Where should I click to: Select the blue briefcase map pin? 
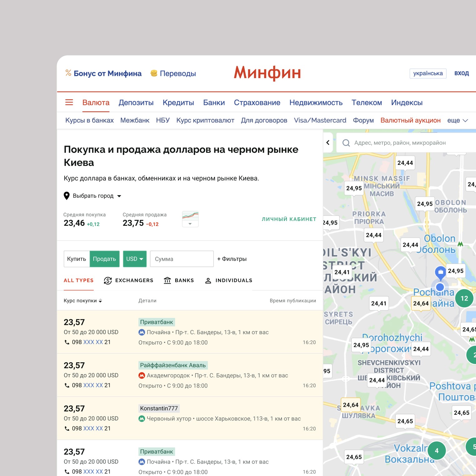point(440,272)
